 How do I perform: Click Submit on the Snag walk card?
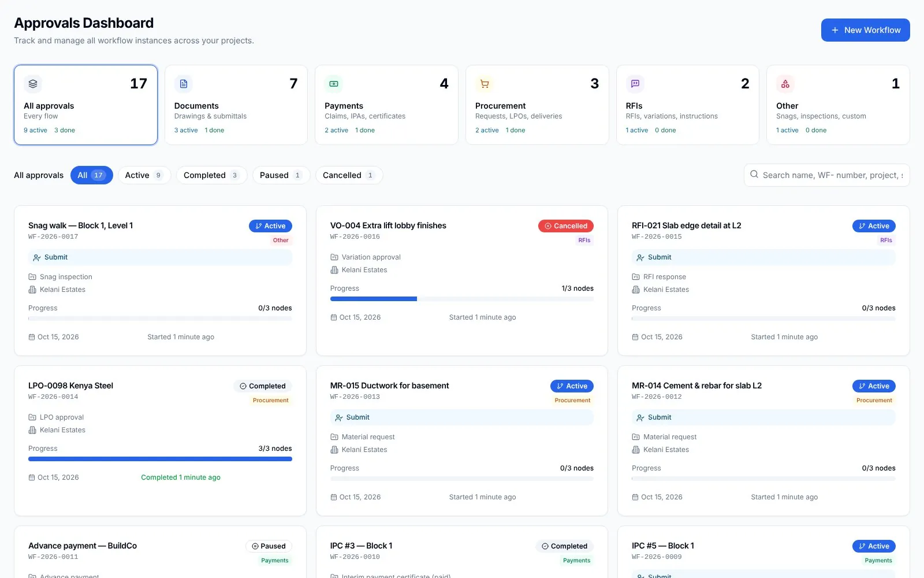coord(160,257)
